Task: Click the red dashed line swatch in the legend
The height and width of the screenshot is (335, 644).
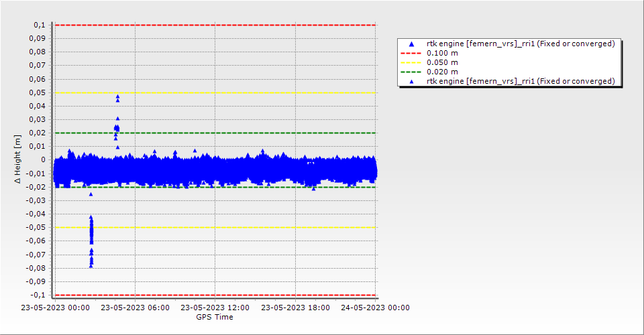Action: pos(412,53)
